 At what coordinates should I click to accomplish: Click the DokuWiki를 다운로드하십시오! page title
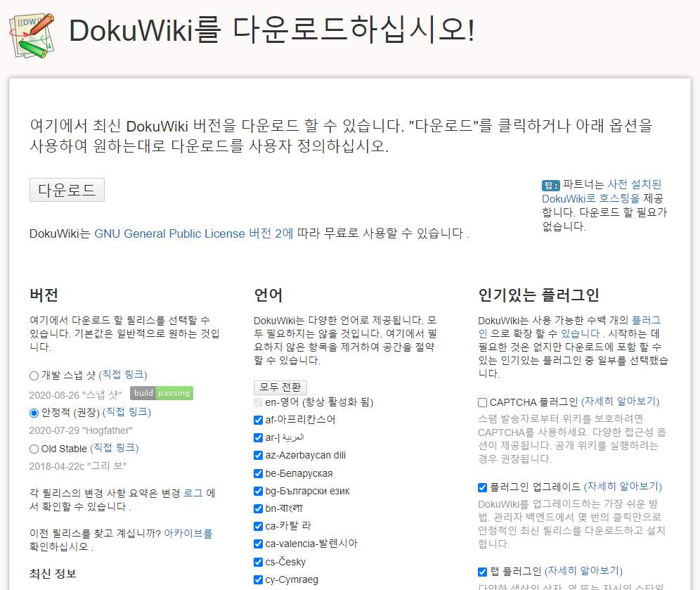pyautogui.click(x=272, y=30)
